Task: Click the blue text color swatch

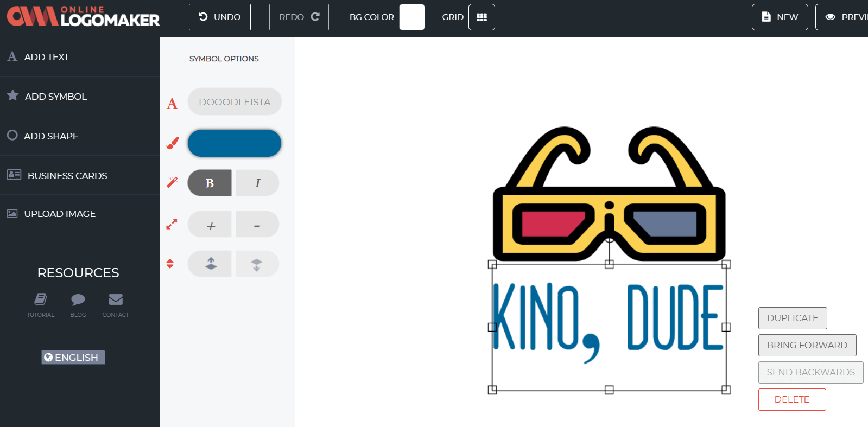Action: [x=235, y=143]
